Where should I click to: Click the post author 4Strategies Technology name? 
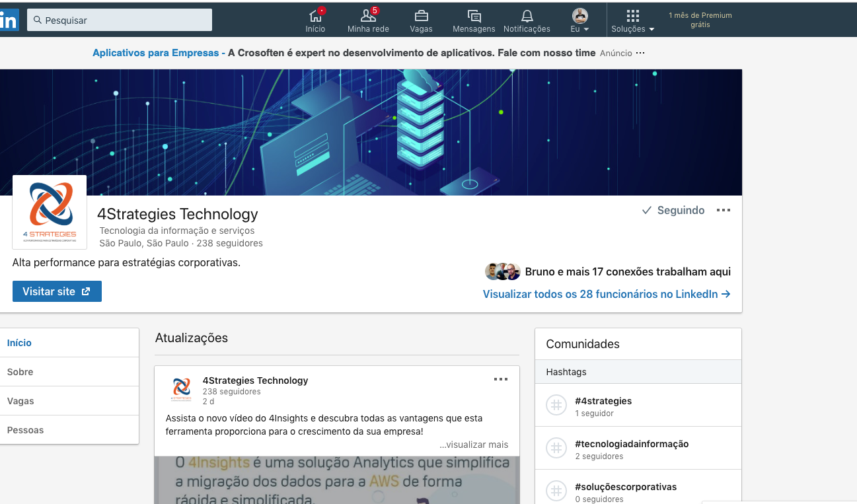point(255,380)
